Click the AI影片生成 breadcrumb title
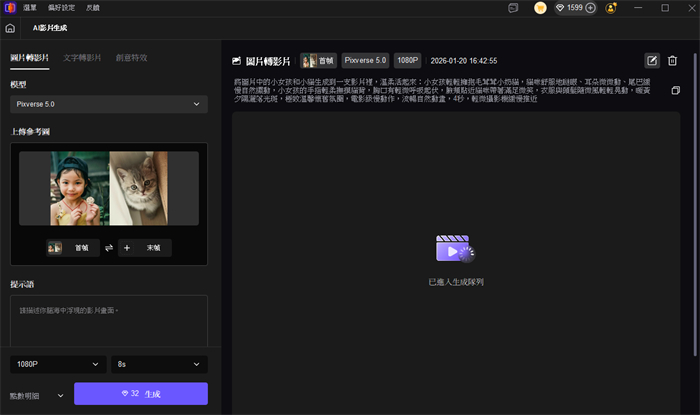The image size is (700, 415). tap(50, 28)
